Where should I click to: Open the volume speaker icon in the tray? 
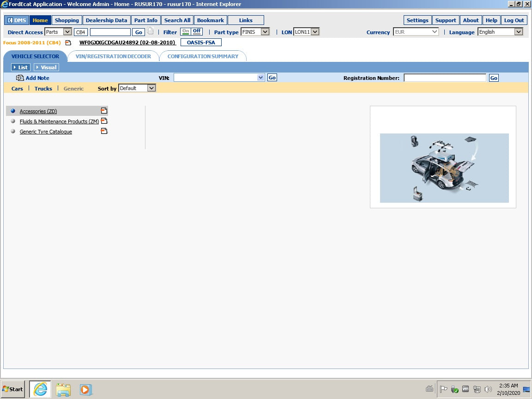coord(488,389)
